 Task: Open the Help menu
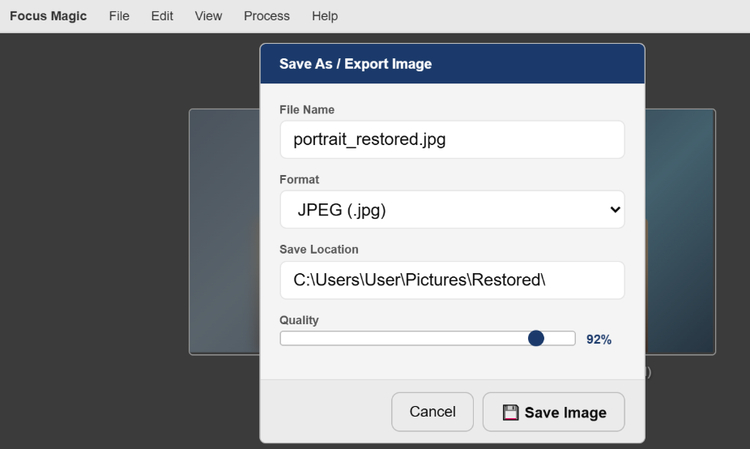325,16
